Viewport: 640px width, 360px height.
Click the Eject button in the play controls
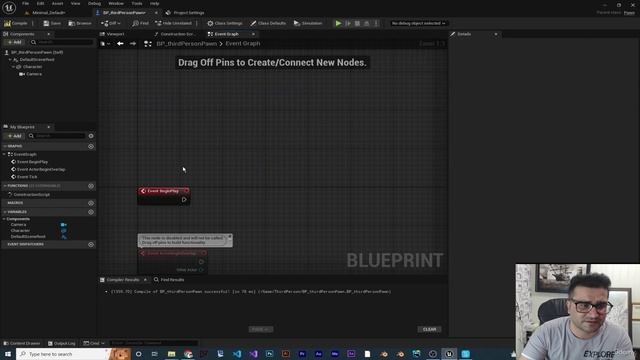click(367, 23)
